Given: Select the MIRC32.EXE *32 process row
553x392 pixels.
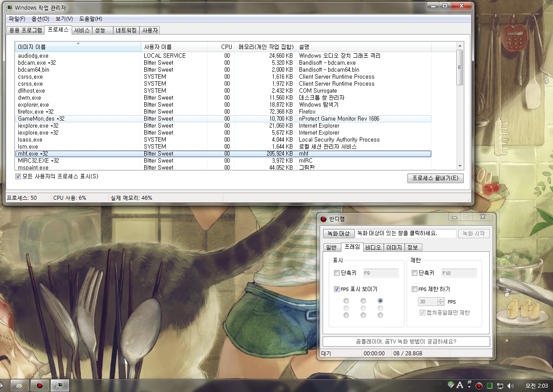Looking at the screenshot, I should click(223, 161).
